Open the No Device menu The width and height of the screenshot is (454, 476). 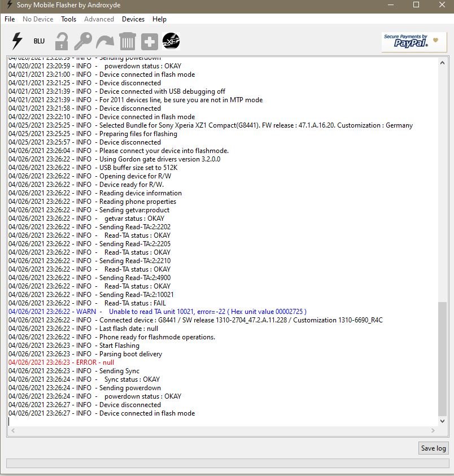(x=38, y=19)
